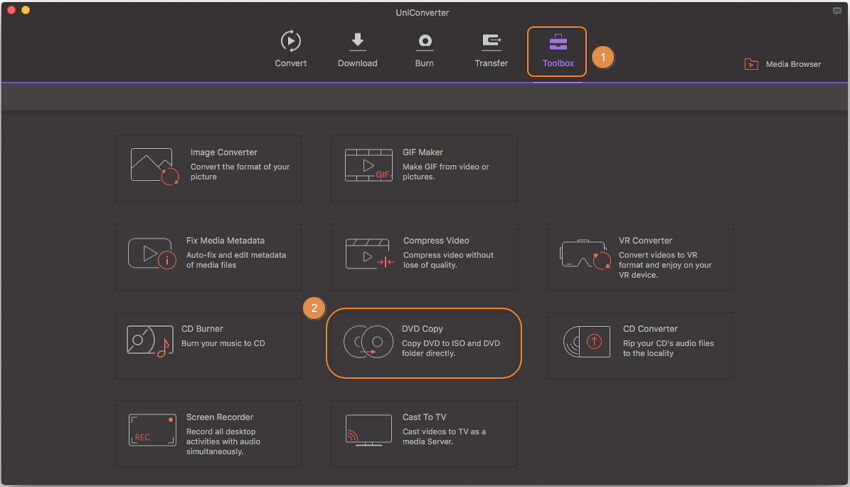850x487 pixels.
Task: Click 'Copy DVD to ISO and DVD folder' text
Action: point(450,348)
